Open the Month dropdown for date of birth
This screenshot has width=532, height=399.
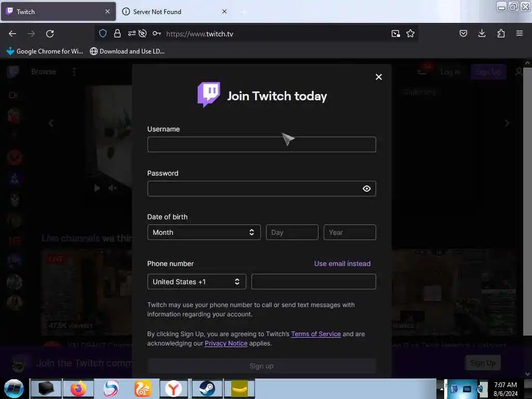pos(204,232)
